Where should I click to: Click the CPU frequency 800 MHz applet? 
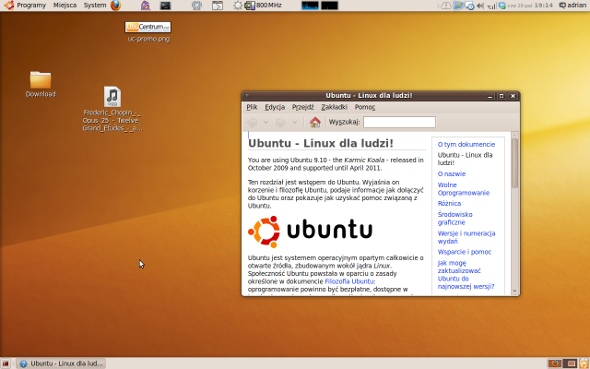point(263,6)
